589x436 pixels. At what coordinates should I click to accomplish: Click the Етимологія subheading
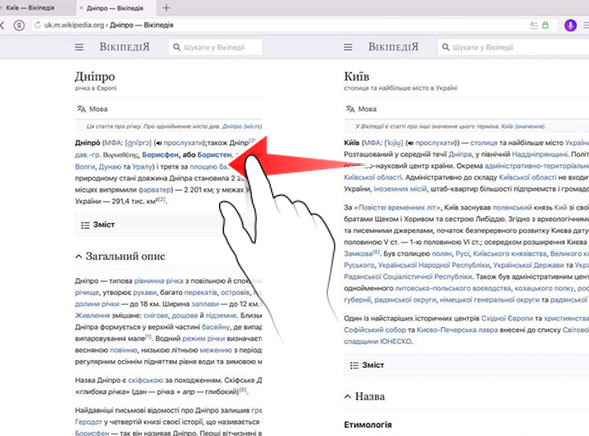pyautogui.click(x=368, y=425)
